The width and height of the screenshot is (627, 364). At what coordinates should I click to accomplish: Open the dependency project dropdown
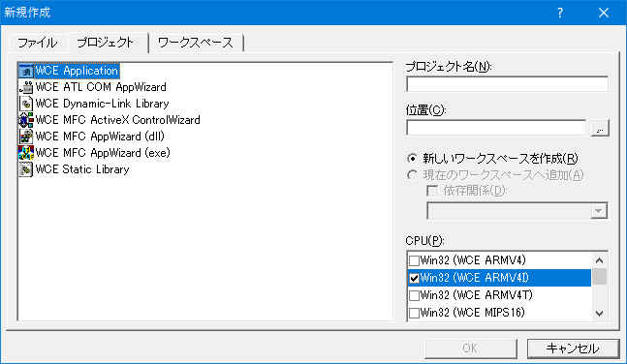[x=598, y=211]
